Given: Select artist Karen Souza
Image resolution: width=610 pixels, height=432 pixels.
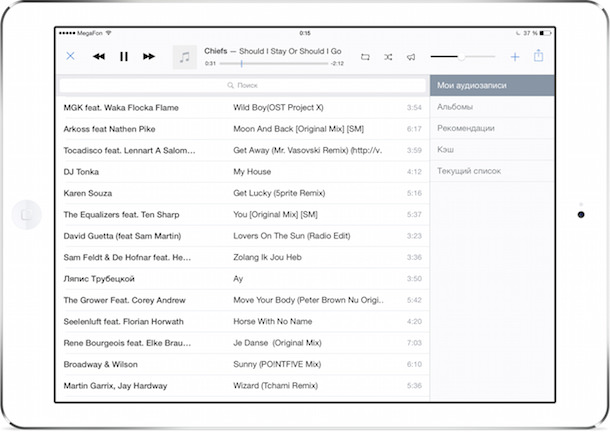Looking at the screenshot, I should click(x=88, y=193).
